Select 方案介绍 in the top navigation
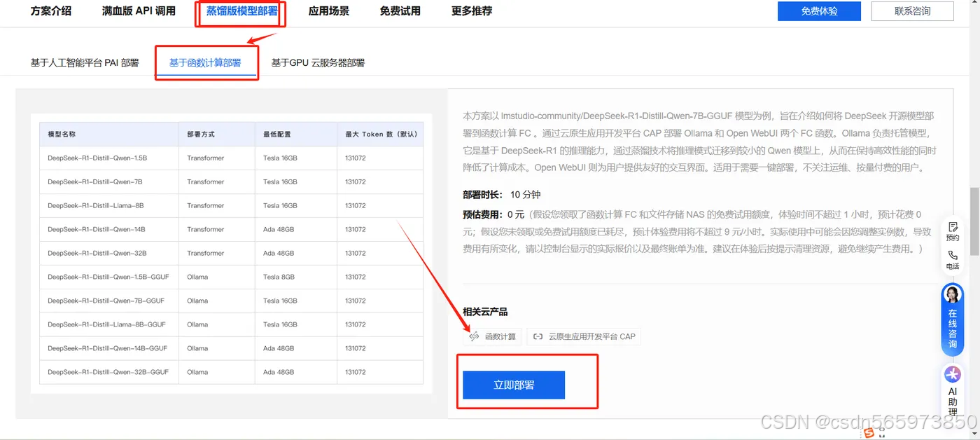The width and height of the screenshot is (980, 440). [50, 12]
